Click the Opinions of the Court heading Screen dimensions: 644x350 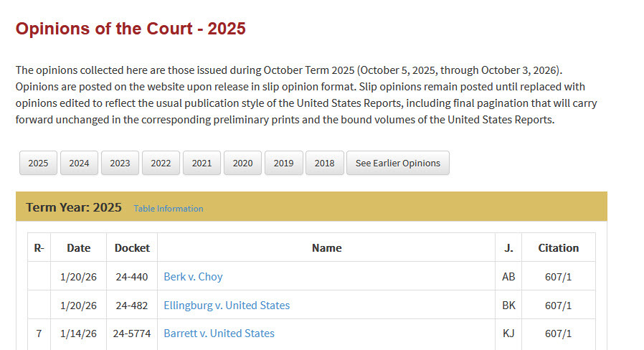pyautogui.click(x=131, y=29)
